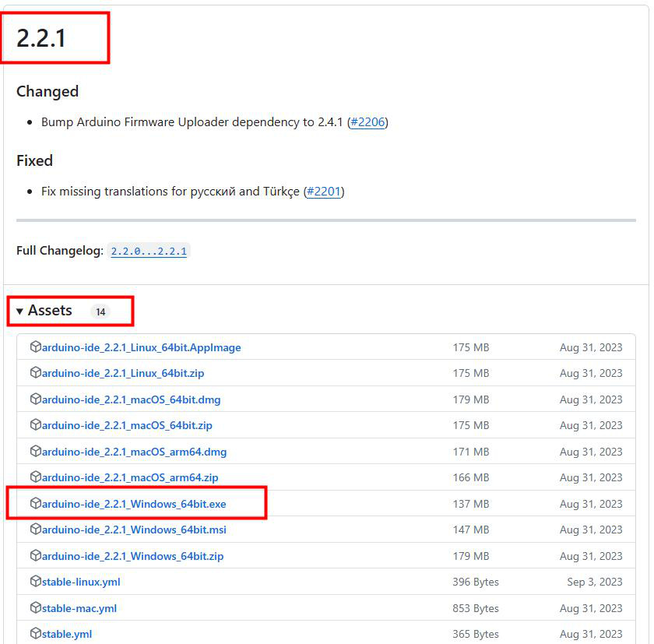
Task: Open pull request #2206 link
Action: (367, 121)
